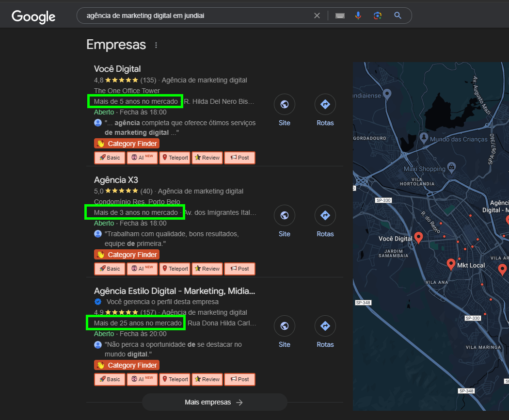
Task: Start voice search with microphone icon
Action: pyautogui.click(x=358, y=16)
